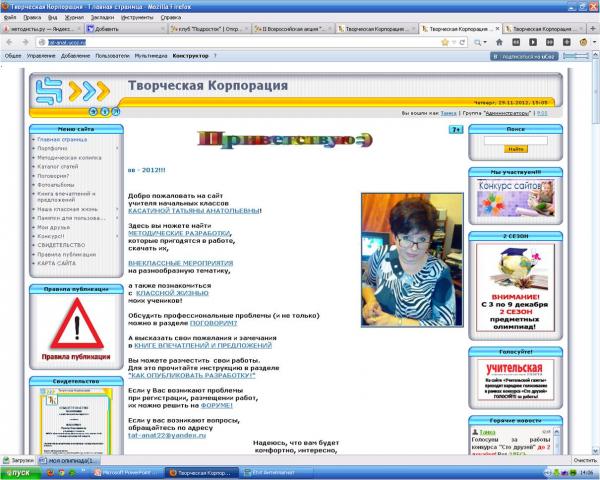The width and height of the screenshot is (600, 480).
Task: Open the МЕТОДИЧЕСКИЕ РАЗРАБОТКИ link
Action: click(179, 233)
